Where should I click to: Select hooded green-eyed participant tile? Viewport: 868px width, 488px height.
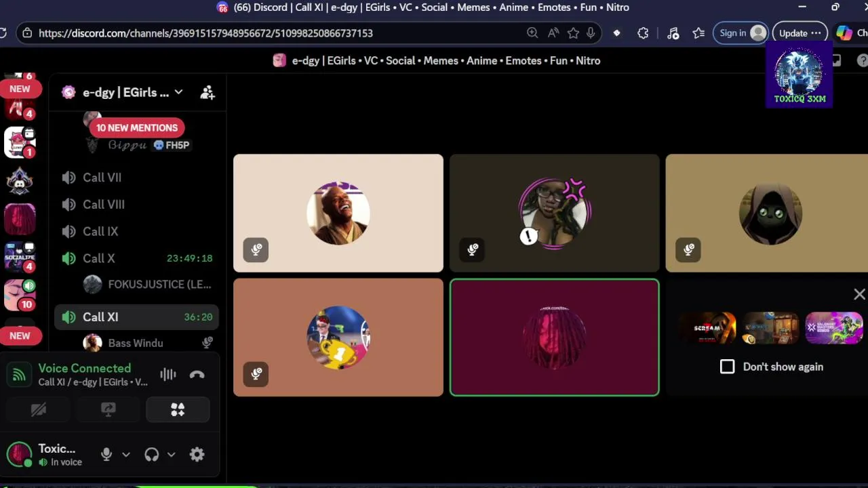coord(767,213)
